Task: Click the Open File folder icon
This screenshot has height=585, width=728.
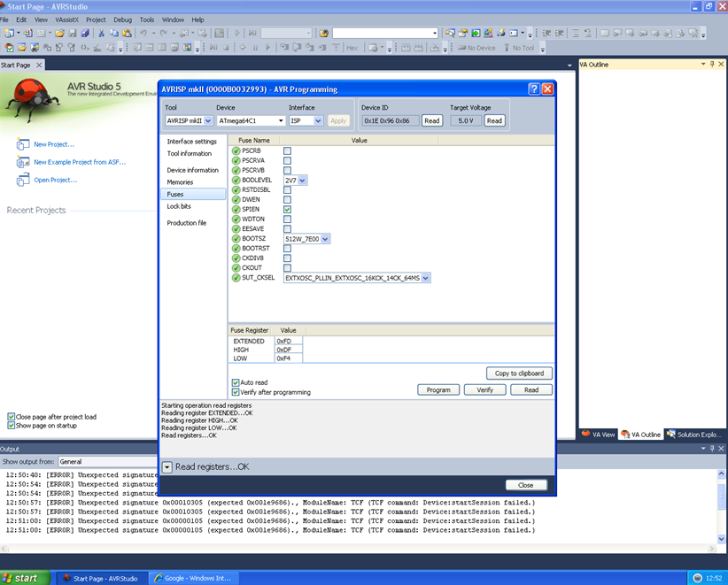Action: coord(59,33)
